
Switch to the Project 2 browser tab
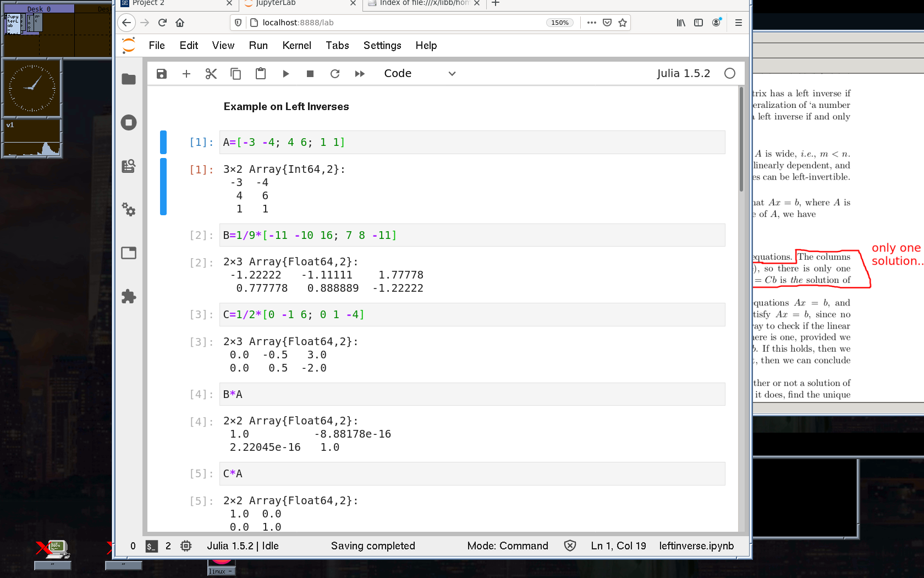170,3
